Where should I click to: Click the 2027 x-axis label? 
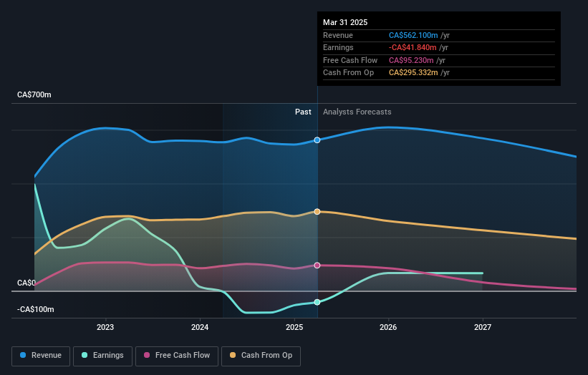pyautogui.click(x=483, y=327)
